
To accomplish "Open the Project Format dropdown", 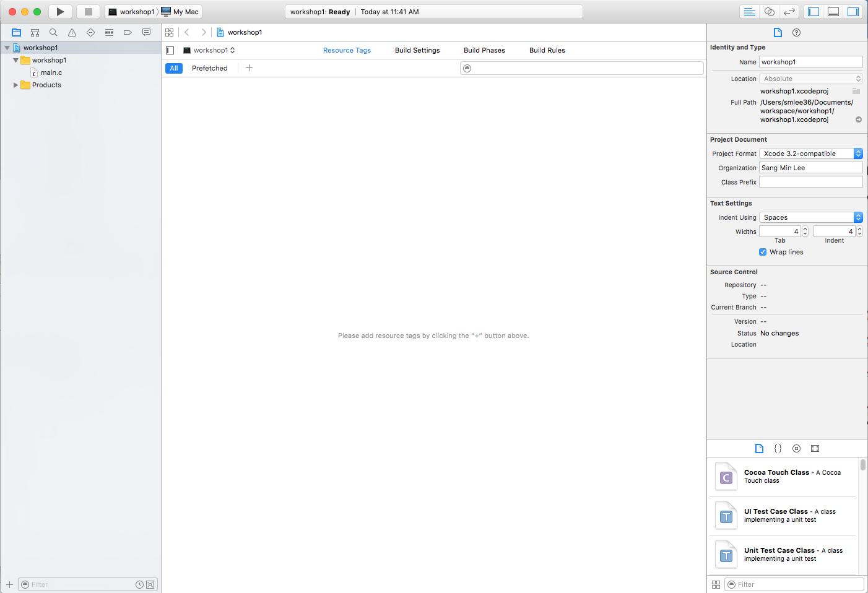I will 811,154.
